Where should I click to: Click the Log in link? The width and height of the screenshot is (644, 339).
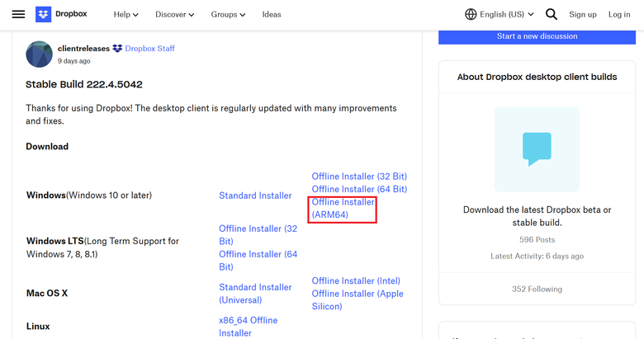pos(619,14)
